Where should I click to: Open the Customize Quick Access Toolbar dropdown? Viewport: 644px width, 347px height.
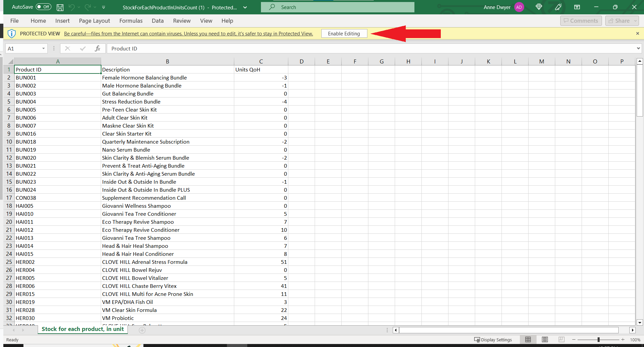tap(103, 7)
